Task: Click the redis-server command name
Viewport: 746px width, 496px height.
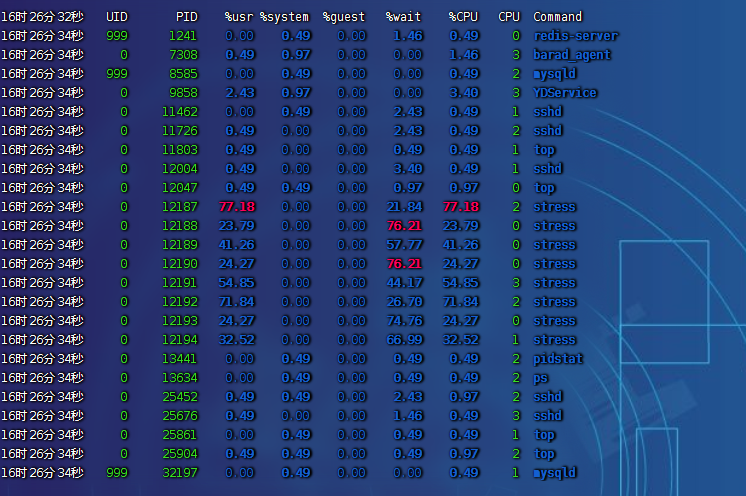Action: point(576,36)
